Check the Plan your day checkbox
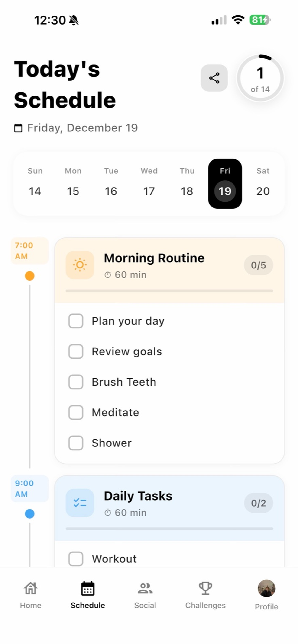 pos(76,321)
